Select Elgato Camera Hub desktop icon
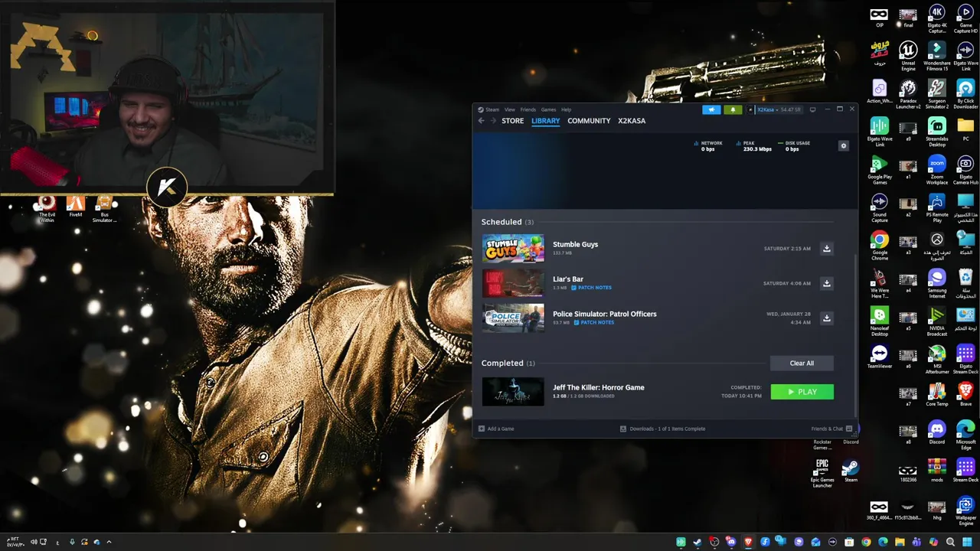This screenshot has width=980, height=551. pyautogui.click(x=965, y=170)
